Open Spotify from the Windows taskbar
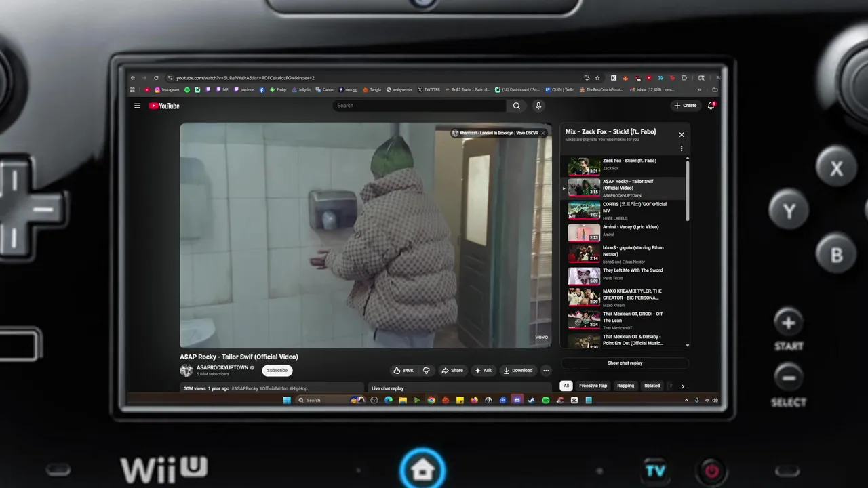This screenshot has width=868, height=488. 546,401
